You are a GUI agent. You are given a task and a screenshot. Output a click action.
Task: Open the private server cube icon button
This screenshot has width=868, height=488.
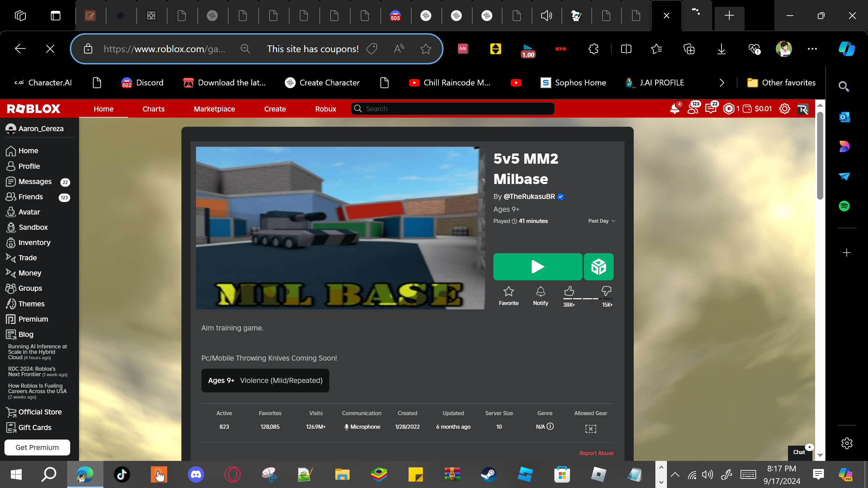tap(598, 267)
